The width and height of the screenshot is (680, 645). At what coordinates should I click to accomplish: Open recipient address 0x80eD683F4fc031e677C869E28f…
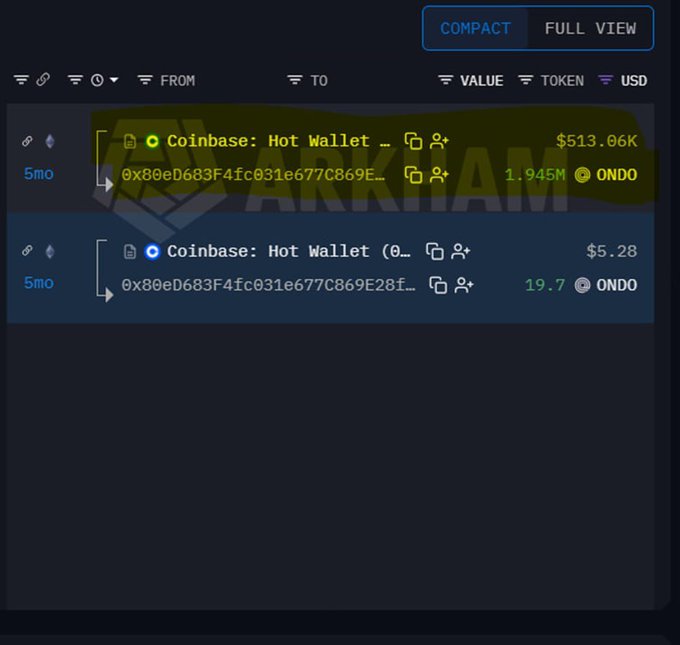pos(268,285)
